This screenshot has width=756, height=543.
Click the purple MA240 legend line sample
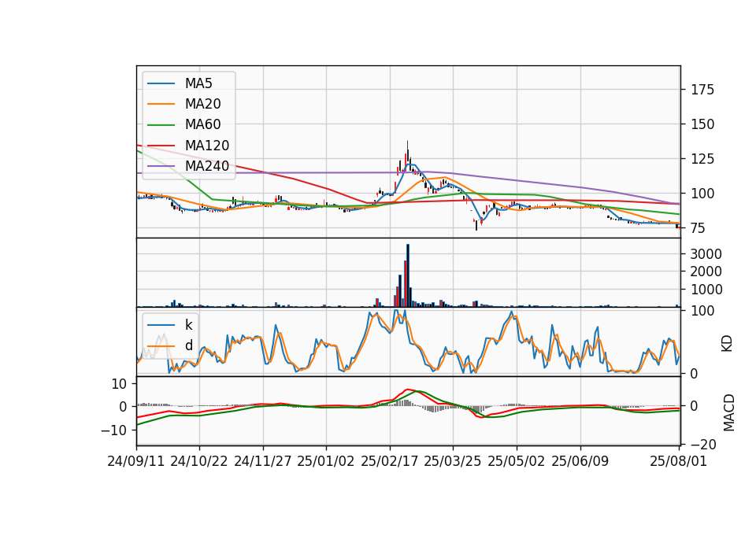[x=161, y=166]
